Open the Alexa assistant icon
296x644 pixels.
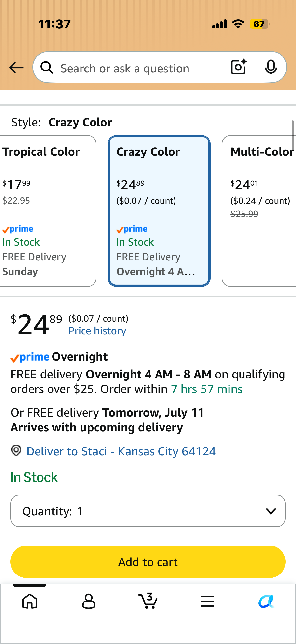pyautogui.click(x=266, y=601)
